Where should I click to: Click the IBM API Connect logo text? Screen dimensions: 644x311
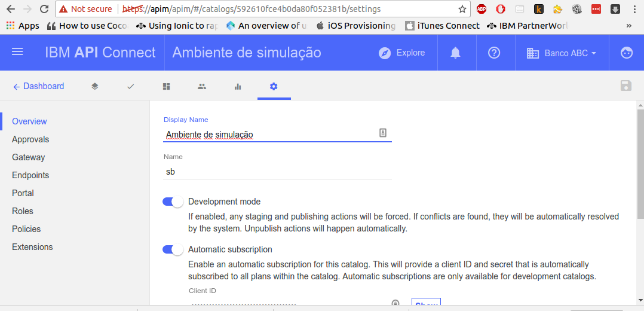pos(100,53)
